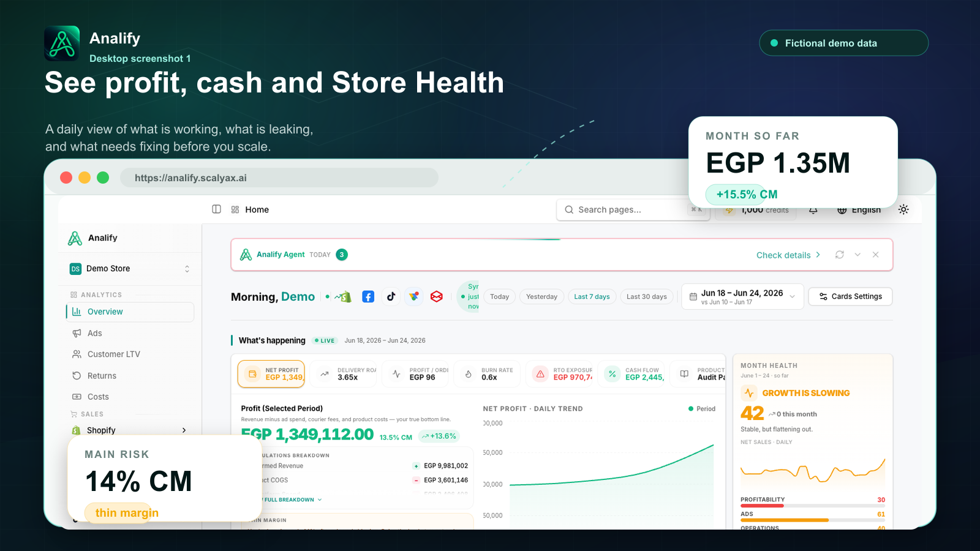Viewport: 980px width, 551px height.
Task: Select the Product Audit metric card
Action: pyautogui.click(x=698, y=374)
